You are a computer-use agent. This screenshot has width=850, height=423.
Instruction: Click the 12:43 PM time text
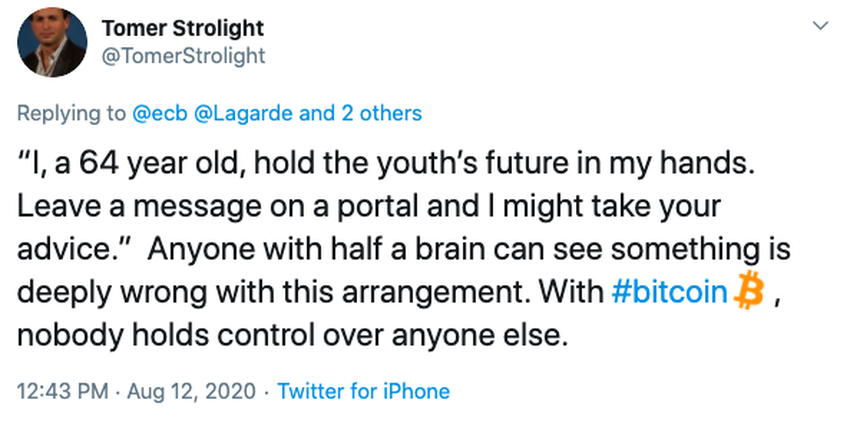[62, 391]
